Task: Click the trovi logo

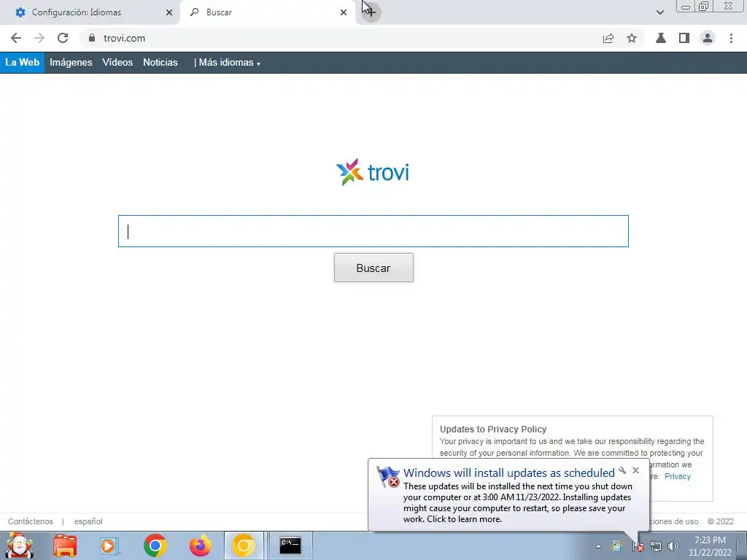Action: click(373, 172)
